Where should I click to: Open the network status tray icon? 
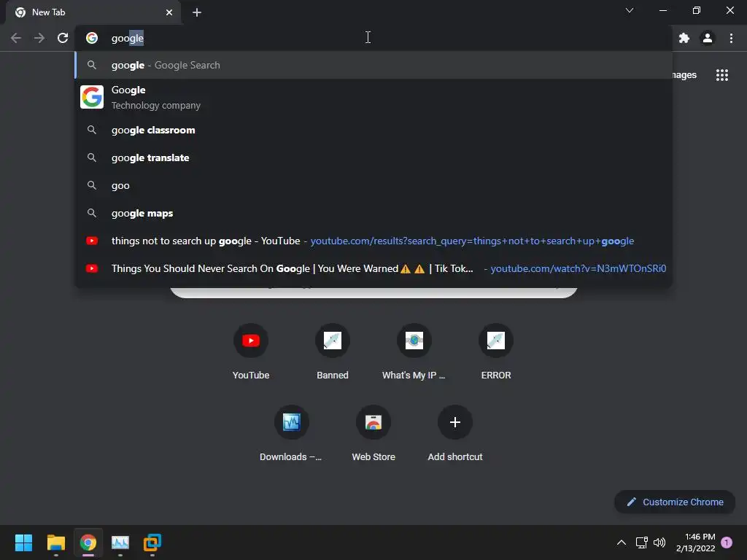click(642, 542)
